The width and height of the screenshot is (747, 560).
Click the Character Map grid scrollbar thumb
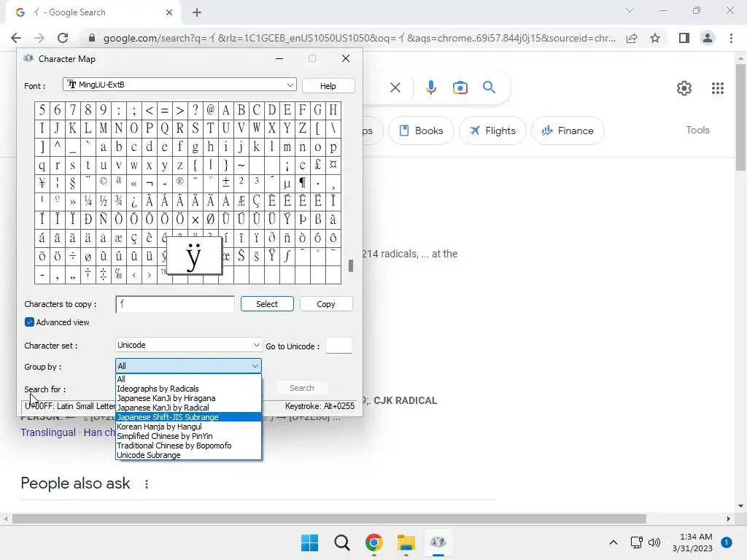click(351, 265)
